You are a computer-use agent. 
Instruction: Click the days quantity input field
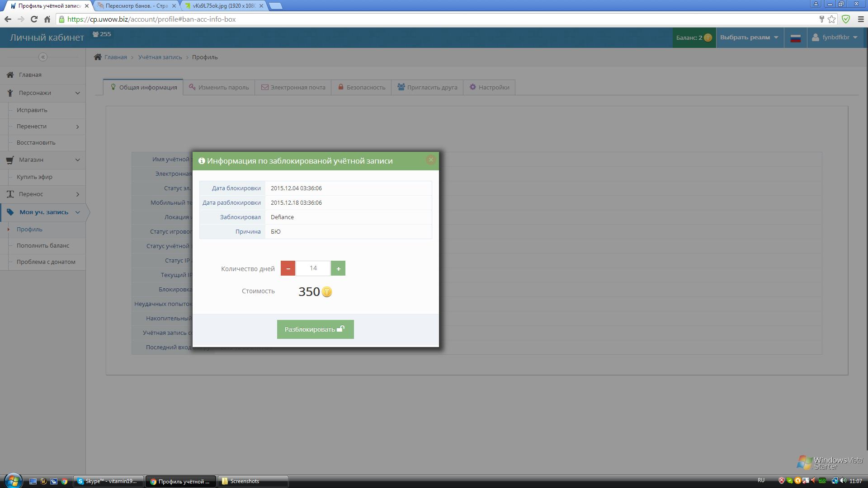pyautogui.click(x=313, y=268)
